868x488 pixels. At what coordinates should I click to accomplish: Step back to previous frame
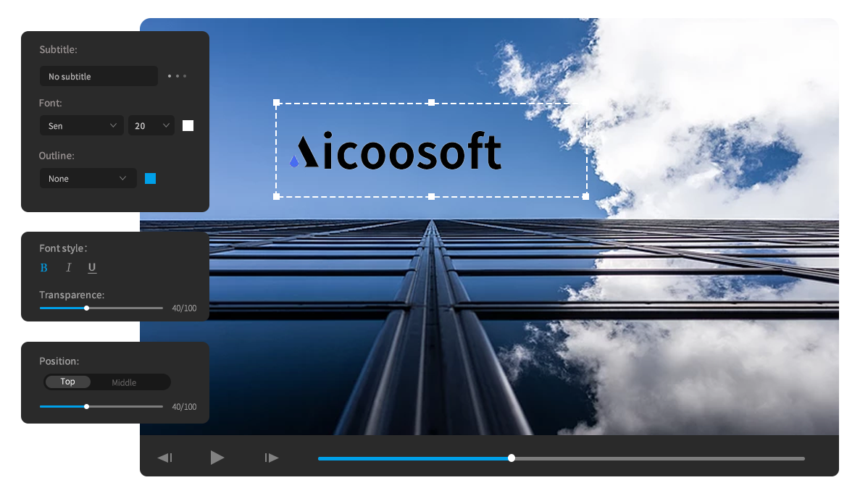[165, 458]
